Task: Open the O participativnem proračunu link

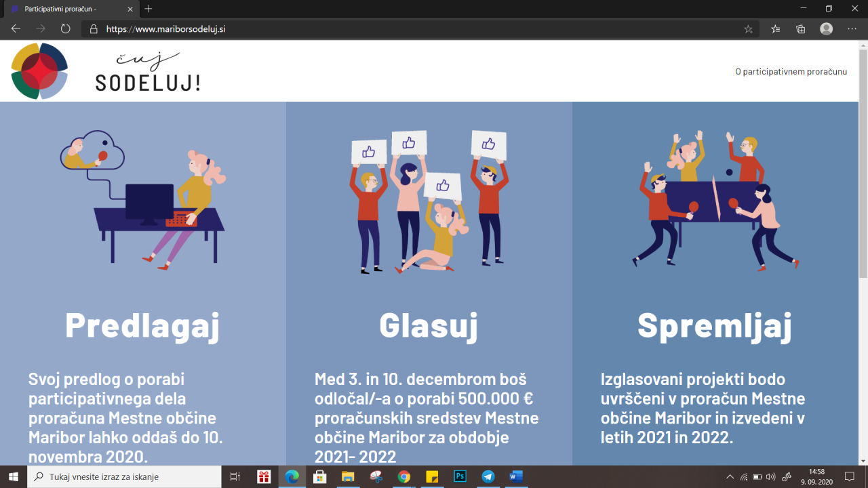Action: tap(791, 71)
